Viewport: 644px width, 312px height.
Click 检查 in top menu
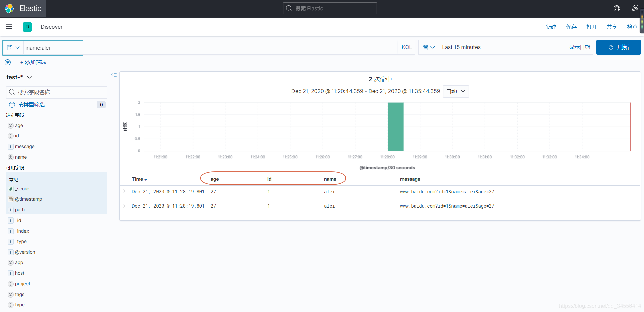(632, 27)
